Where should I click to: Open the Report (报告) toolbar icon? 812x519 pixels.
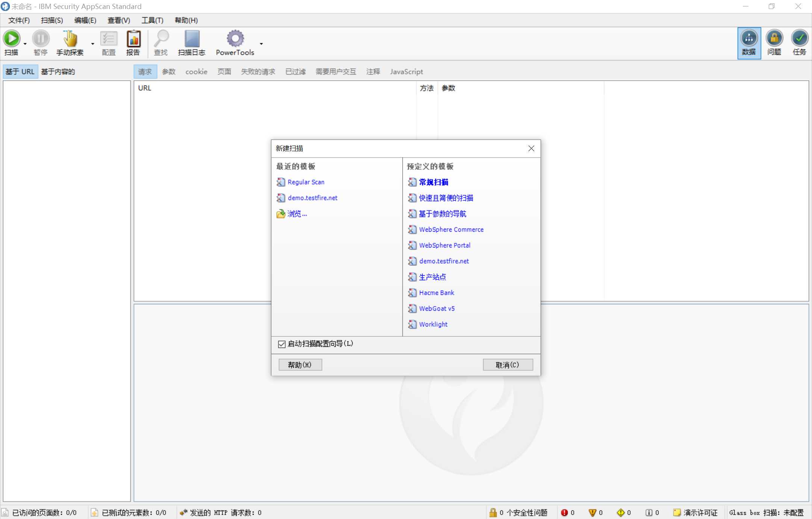[x=133, y=38]
